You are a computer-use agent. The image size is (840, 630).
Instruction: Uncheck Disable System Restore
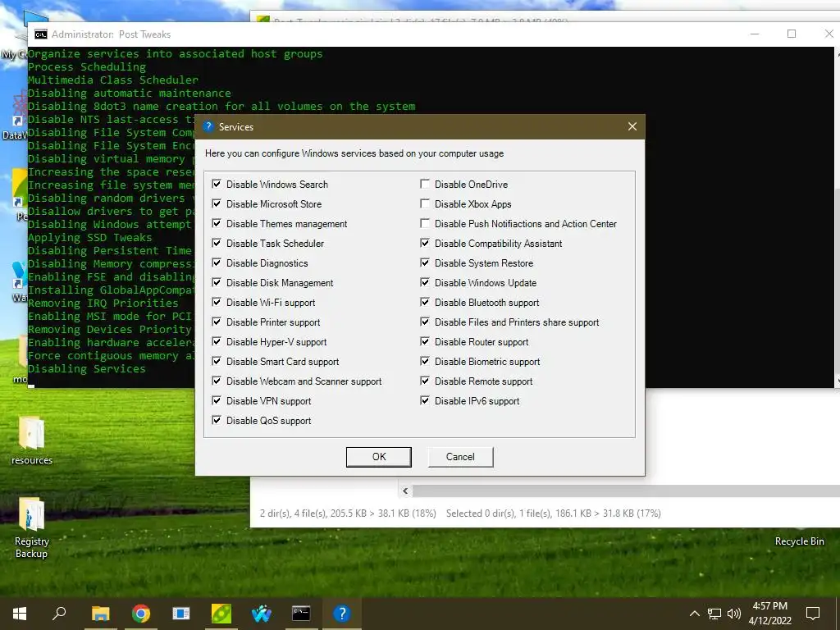pos(425,263)
